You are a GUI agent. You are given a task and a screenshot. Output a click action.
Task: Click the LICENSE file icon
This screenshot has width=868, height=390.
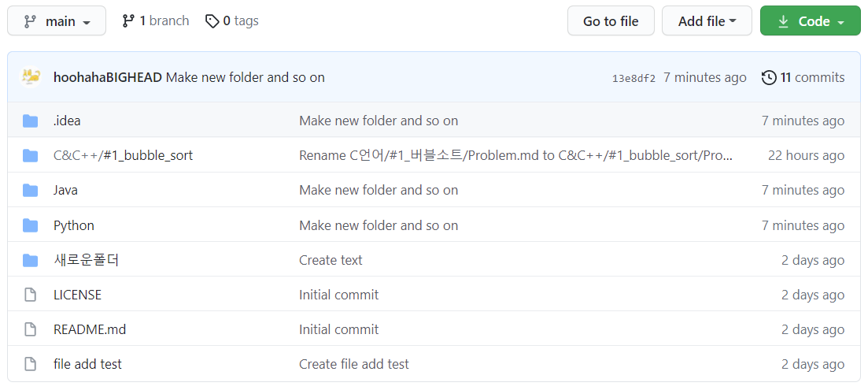pyautogui.click(x=31, y=295)
